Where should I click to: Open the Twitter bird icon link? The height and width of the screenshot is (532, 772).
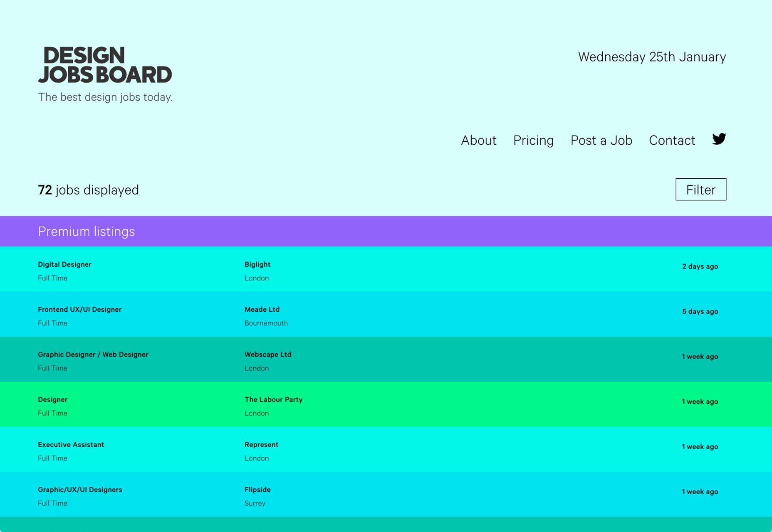pos(719,139)
